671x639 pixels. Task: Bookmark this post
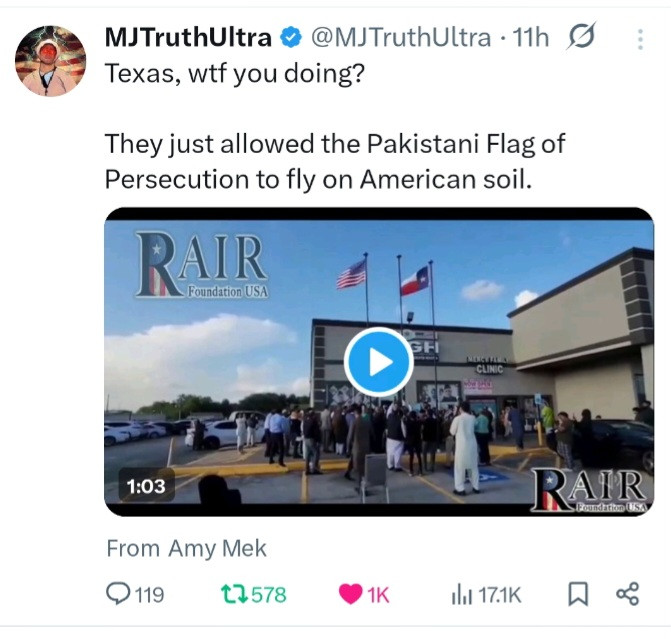pyautogui.click(x=578, y=594)
